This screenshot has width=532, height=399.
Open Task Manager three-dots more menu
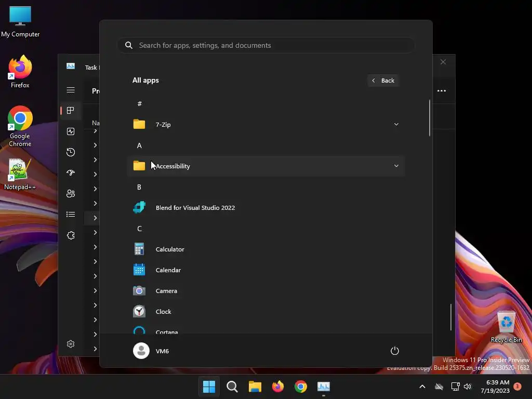pyautogui.click(x=442, y=90)
